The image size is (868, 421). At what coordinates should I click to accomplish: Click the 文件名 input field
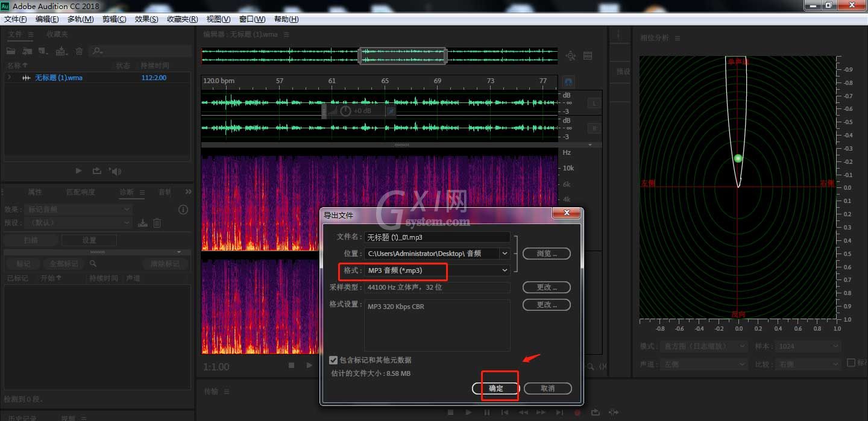click(437, 237)
